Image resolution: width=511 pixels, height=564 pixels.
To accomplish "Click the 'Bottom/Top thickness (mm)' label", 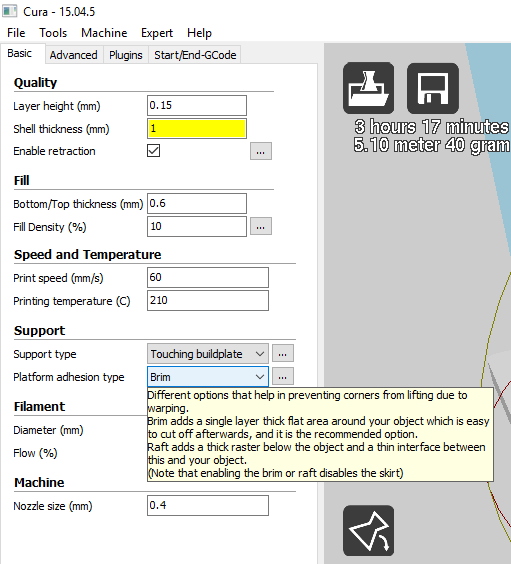I will pyautogui.click(x=78, y=204).
